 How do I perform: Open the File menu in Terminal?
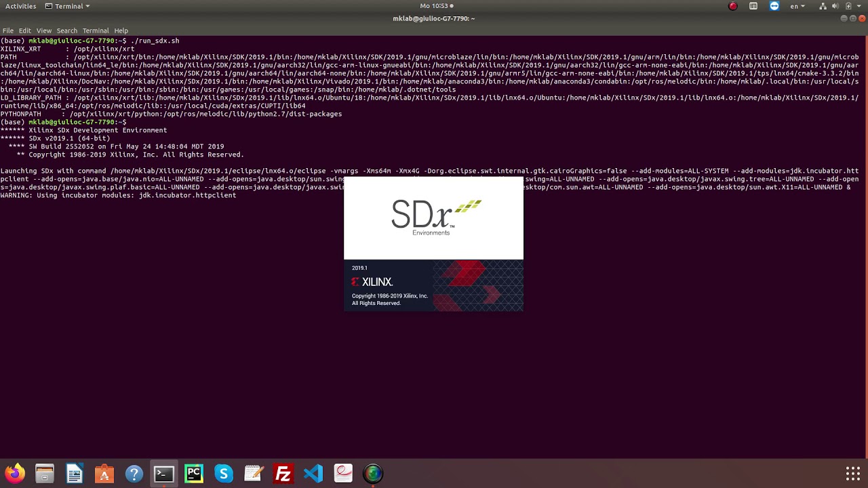8,30
